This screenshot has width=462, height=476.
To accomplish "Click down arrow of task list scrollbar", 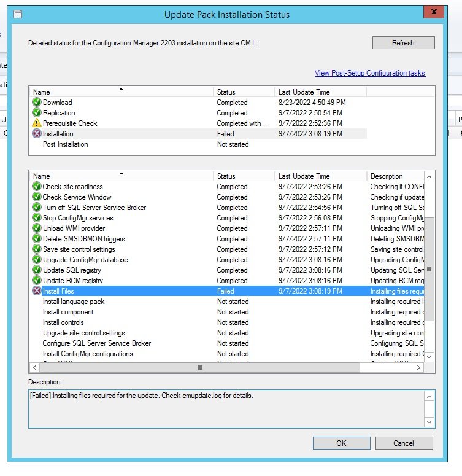I will (x=429, y=357).
